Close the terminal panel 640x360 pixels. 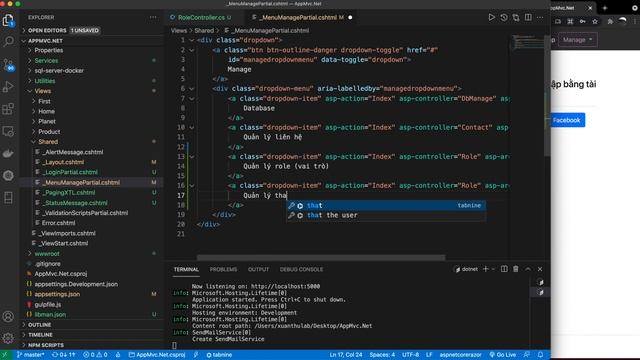(540, 269)
